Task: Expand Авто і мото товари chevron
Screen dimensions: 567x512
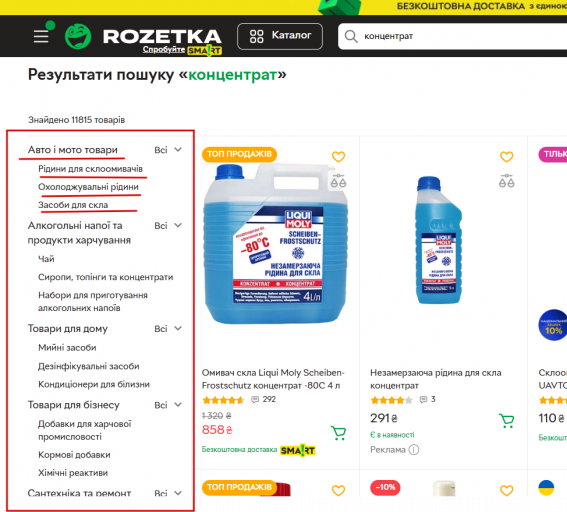Action: click(178, 149)
